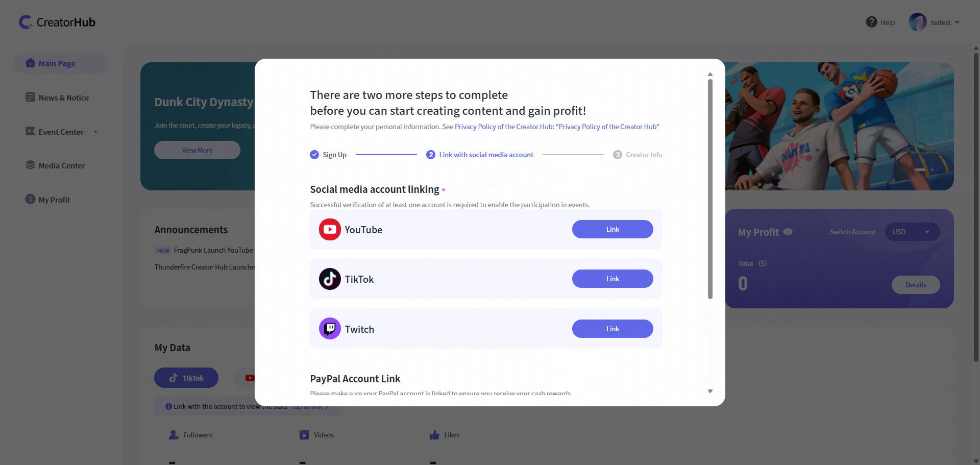
Task: Go to News & Notice menu item
Action: pyautogui.click(x=63, y=97)
